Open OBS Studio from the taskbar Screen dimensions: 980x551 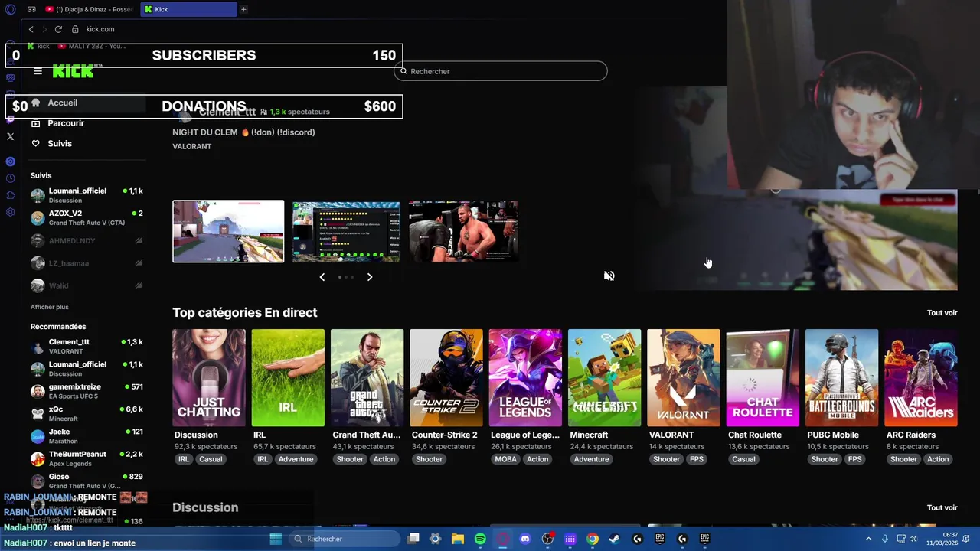point(547,539)
